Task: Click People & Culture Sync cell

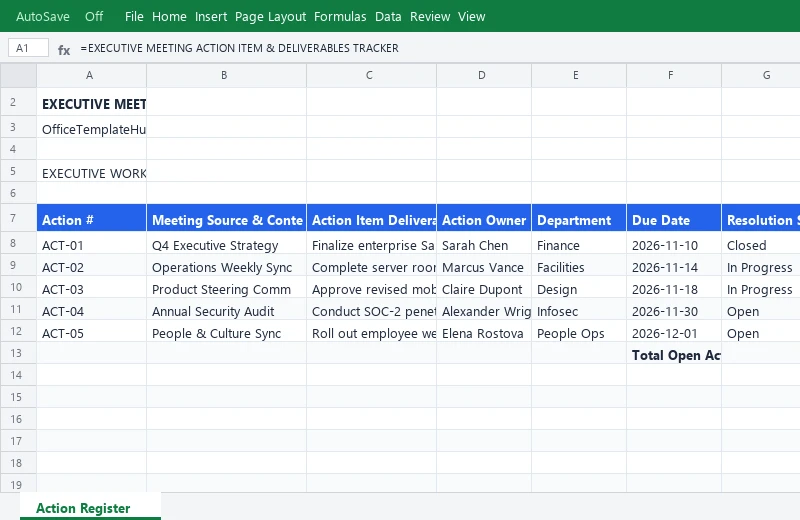Action: point(227,333)
